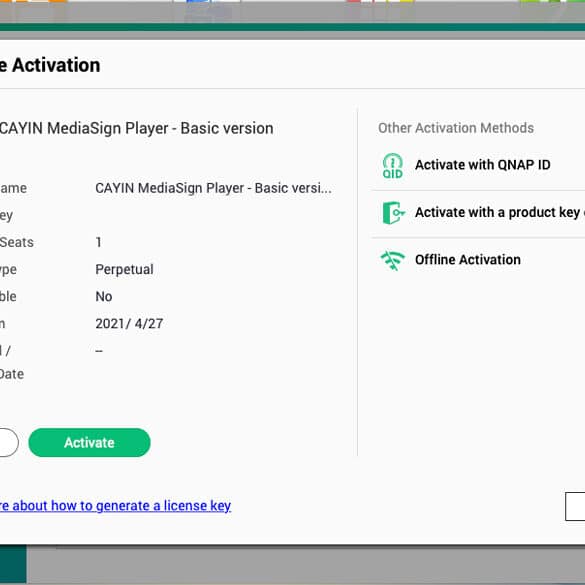
Task: Select the 'Perpetual' license type value
Action: point(124,269)
